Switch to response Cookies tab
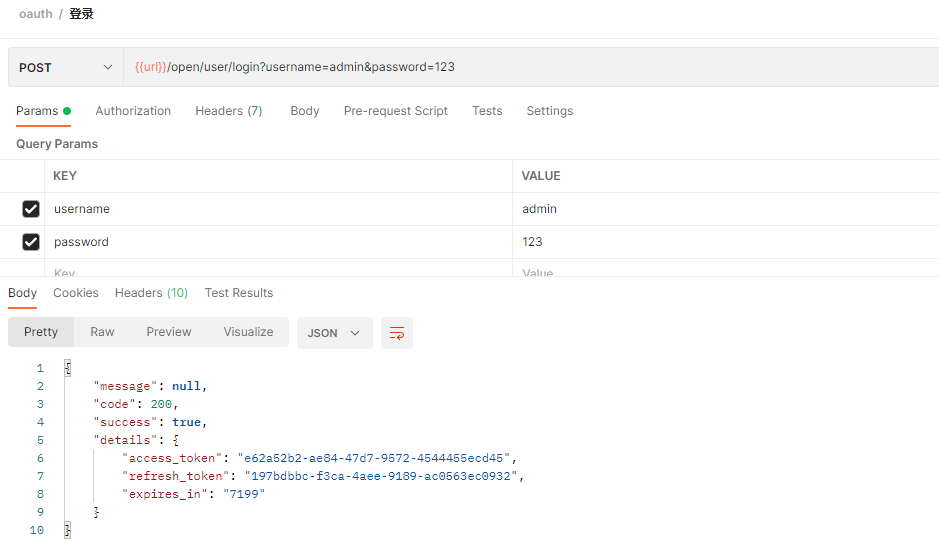 [76, 293]
